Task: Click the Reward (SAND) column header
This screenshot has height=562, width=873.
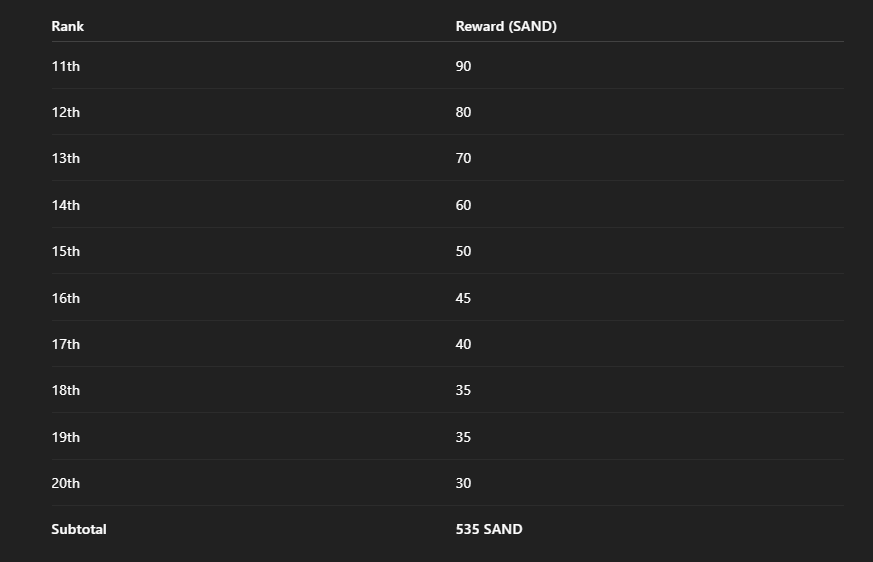Action: coord(506,26)
